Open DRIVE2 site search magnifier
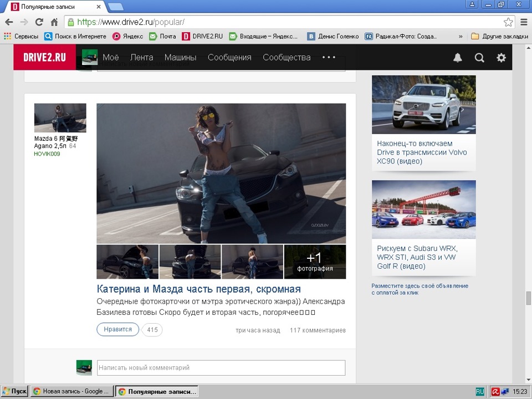The height and width of the screenshot is (399, 532). (479, 58)
